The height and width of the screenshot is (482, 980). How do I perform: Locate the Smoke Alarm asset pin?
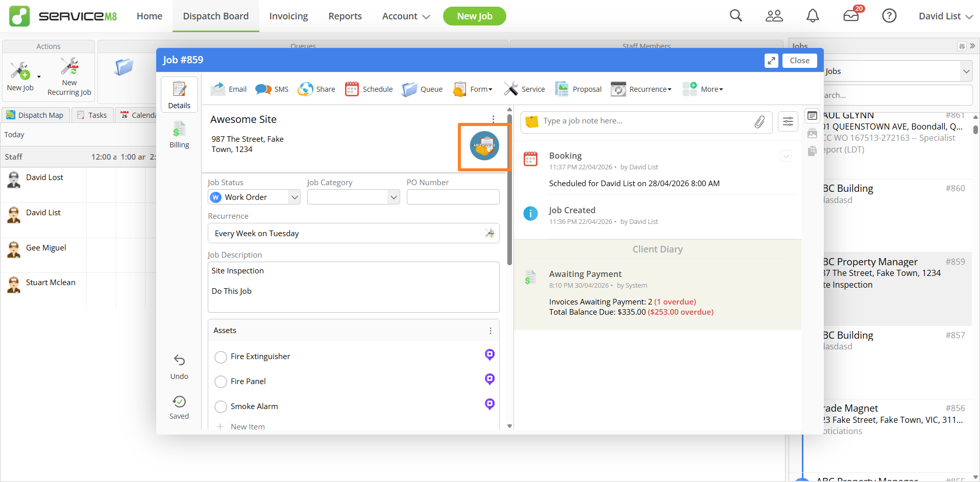(x=489, y=404)
